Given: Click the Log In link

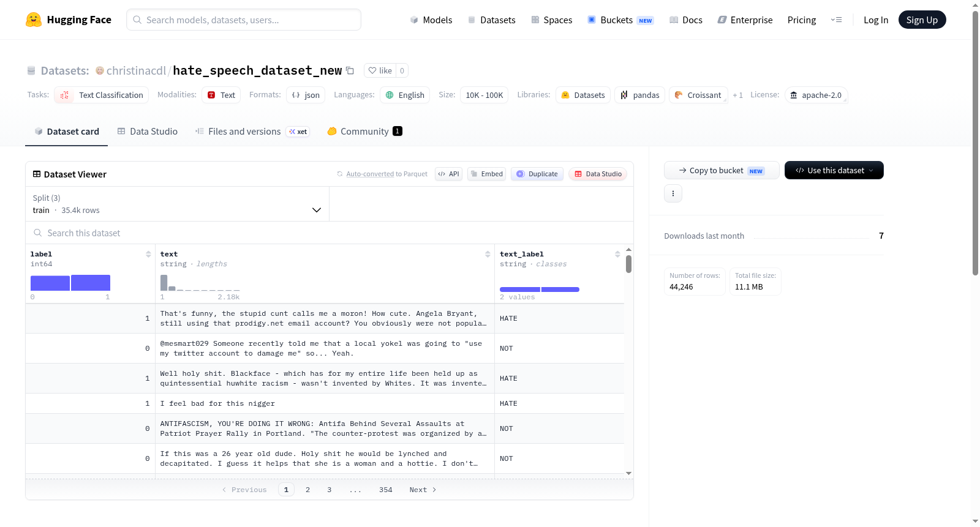Looking at the screenshot, I should click(876, 20).
